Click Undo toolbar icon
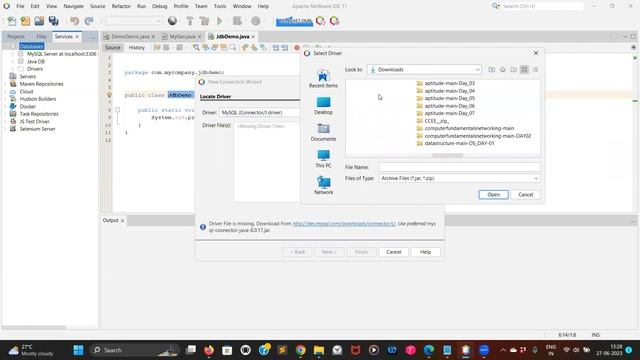The width and height of the screenshot is (640, 360). [x=74, y=21]
